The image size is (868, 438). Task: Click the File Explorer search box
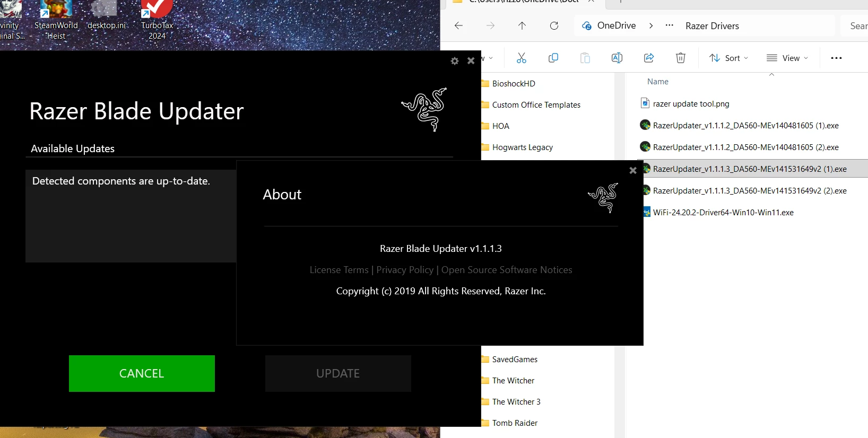(855, 25)
